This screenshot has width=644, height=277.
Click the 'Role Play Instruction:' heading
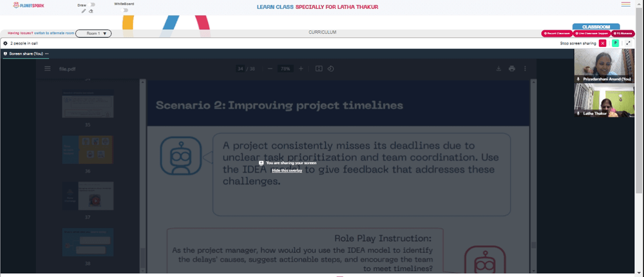tap(383, 238)
